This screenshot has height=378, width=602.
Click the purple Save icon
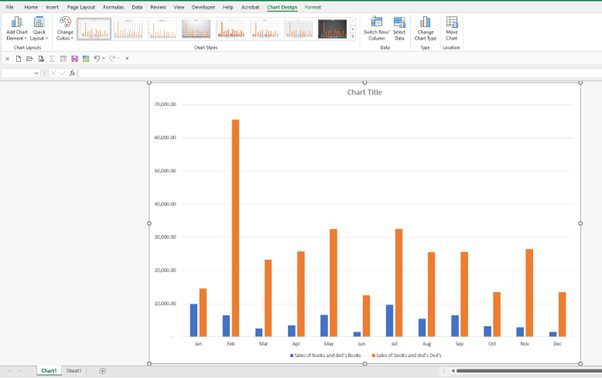74,59
